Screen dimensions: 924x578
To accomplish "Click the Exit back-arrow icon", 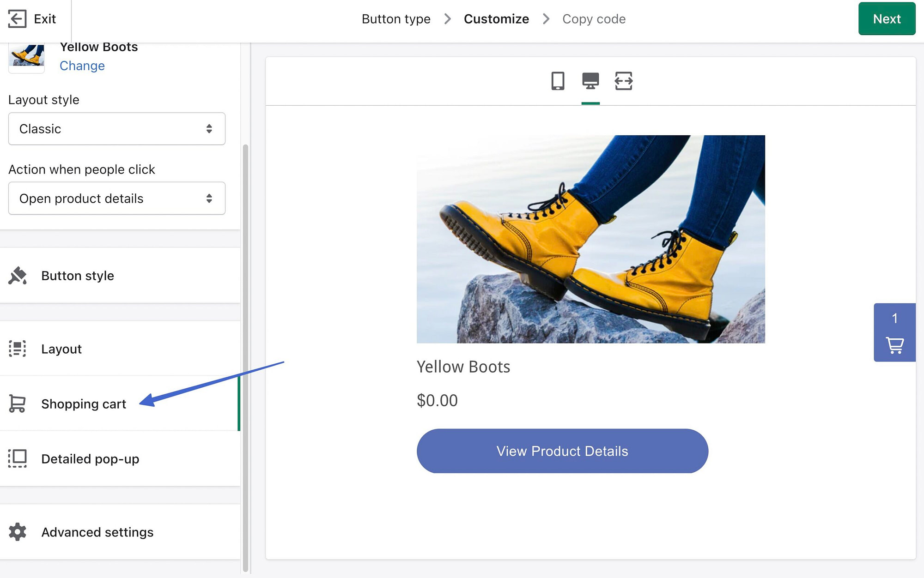I will (x=18, y=18).
